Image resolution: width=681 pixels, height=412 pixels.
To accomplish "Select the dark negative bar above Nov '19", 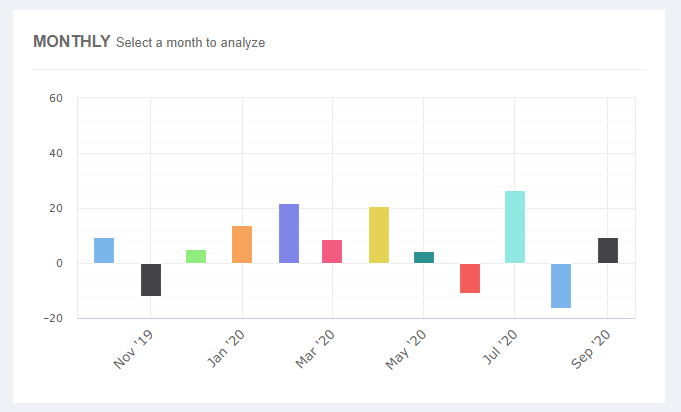I will pos(151,280).
